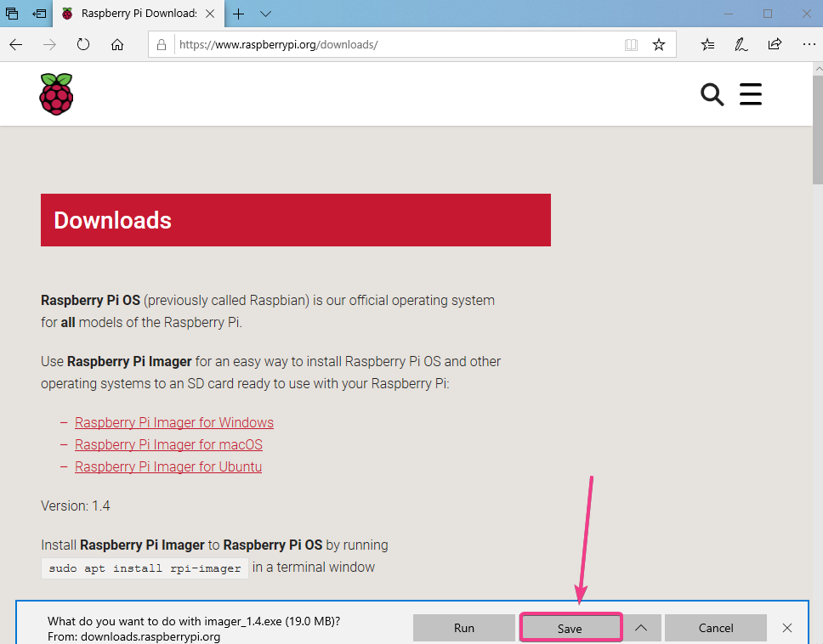Expand Save options chevron

[x=641, y=628]
